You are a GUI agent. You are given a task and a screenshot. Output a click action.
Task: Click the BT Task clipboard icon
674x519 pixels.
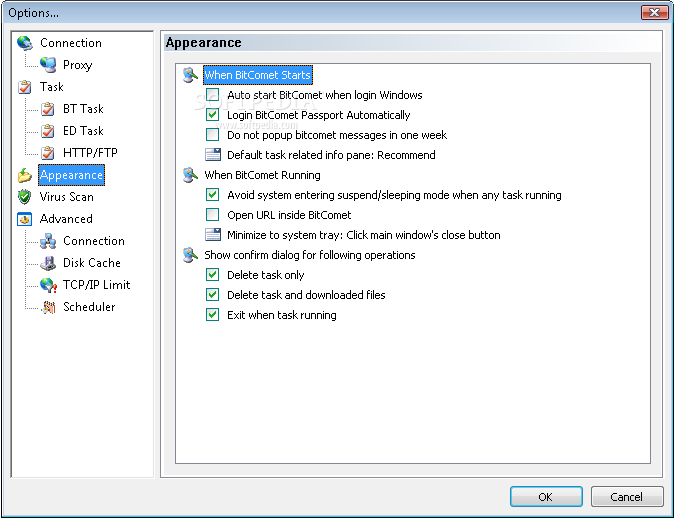[48, 109]
